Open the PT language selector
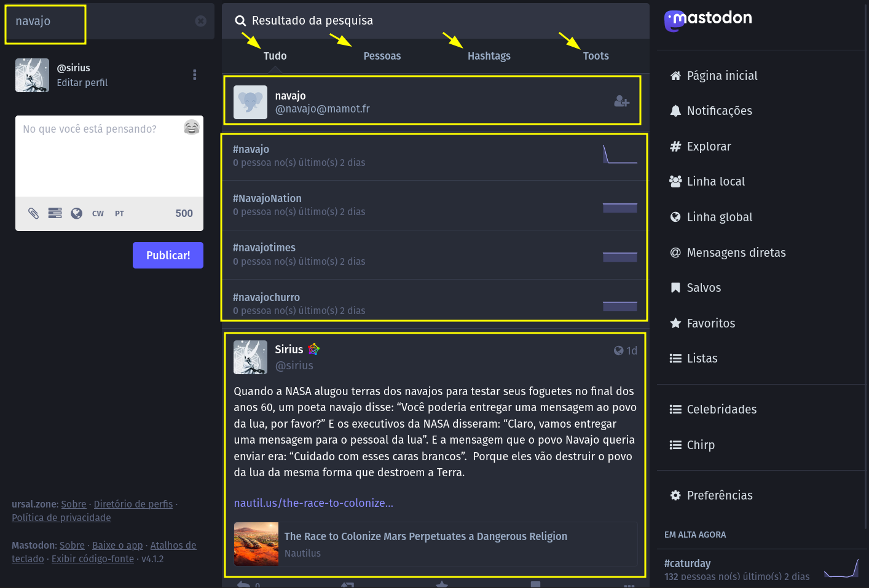This screenshot has width=869, height=588. pyautogui.click(x=119, y=214)
